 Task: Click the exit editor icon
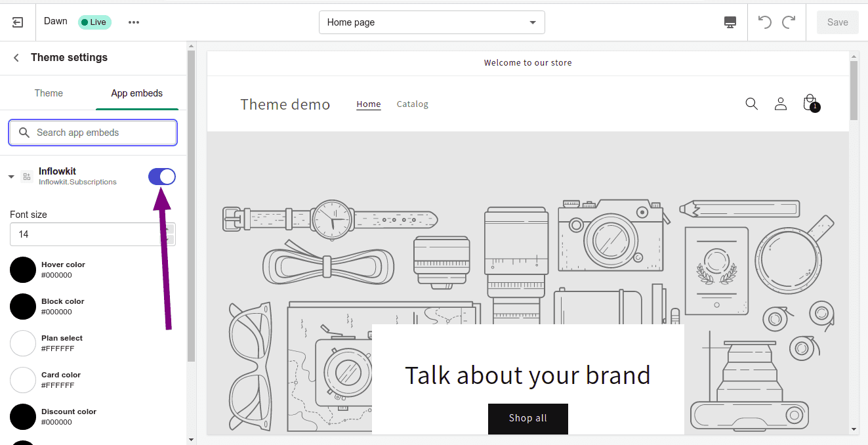tap(18, 22)
